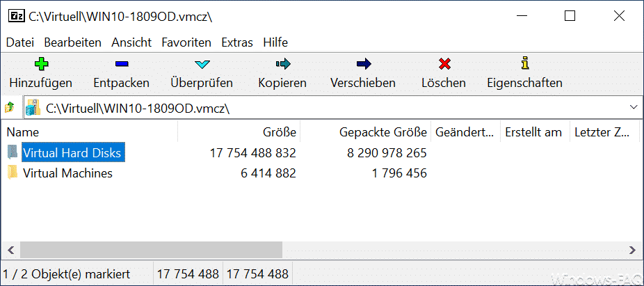The width and height of the screenshot is (644, 286).
Task: Click packed size 1 796 456
Action: (x=400, y=173)
